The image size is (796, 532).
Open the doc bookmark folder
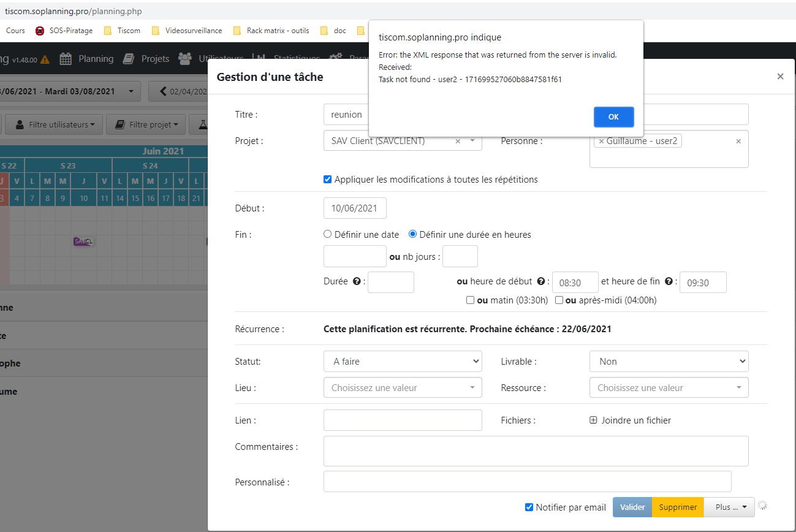pyautogui.click(x=333, y=31)
